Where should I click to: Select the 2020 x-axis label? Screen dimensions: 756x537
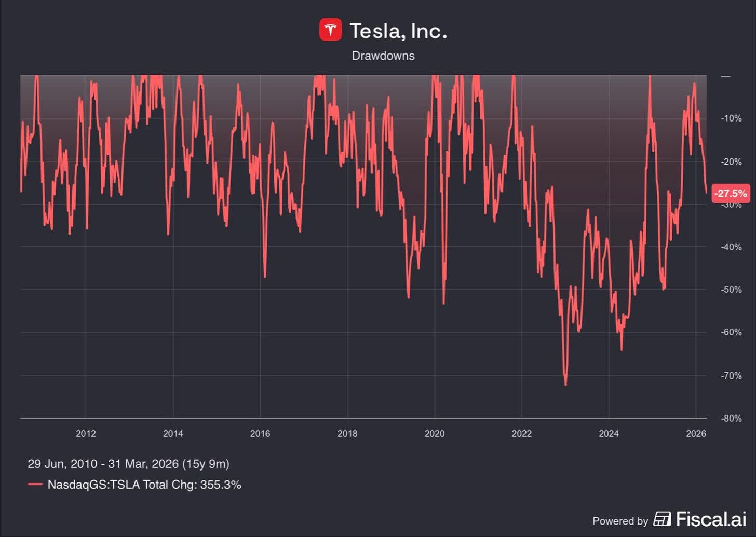[435, 433]
